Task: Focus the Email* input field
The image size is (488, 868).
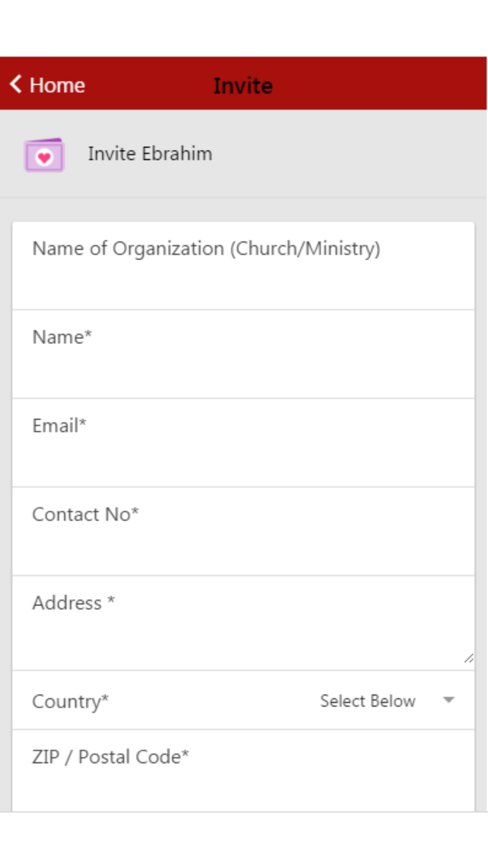Action: (x=243, y=443)
